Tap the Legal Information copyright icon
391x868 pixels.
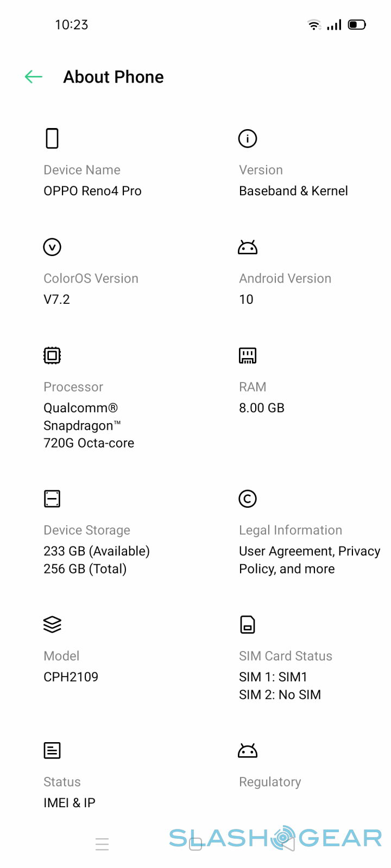[x=248, y=499]
